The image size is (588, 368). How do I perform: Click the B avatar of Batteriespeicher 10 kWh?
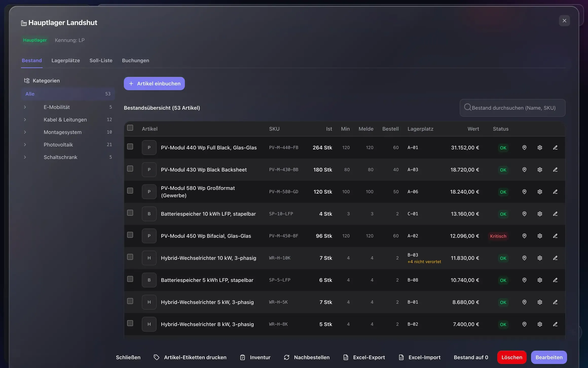point(149,214)
